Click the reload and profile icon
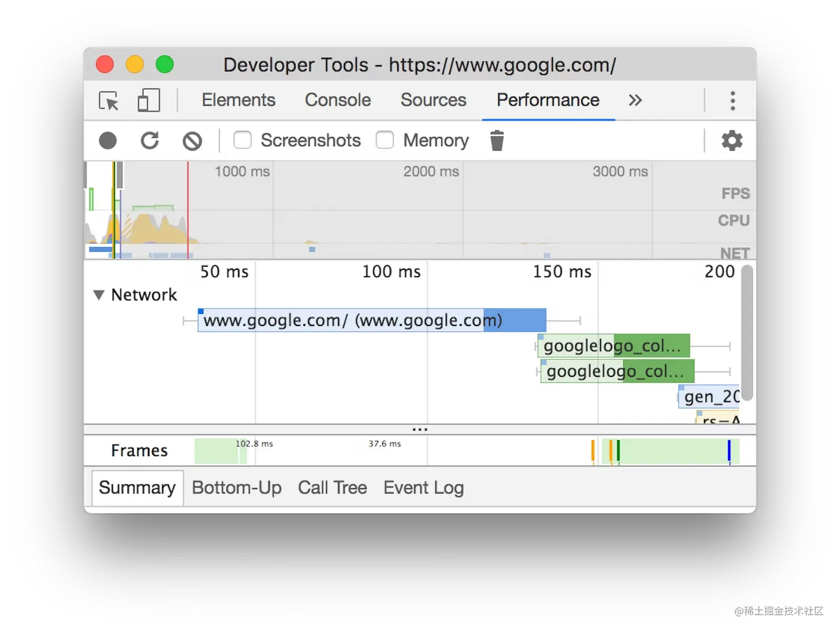 coord(149,140)
